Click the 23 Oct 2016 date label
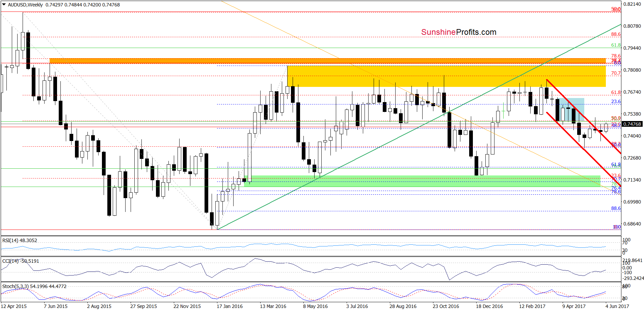 (x=446, y=306)
